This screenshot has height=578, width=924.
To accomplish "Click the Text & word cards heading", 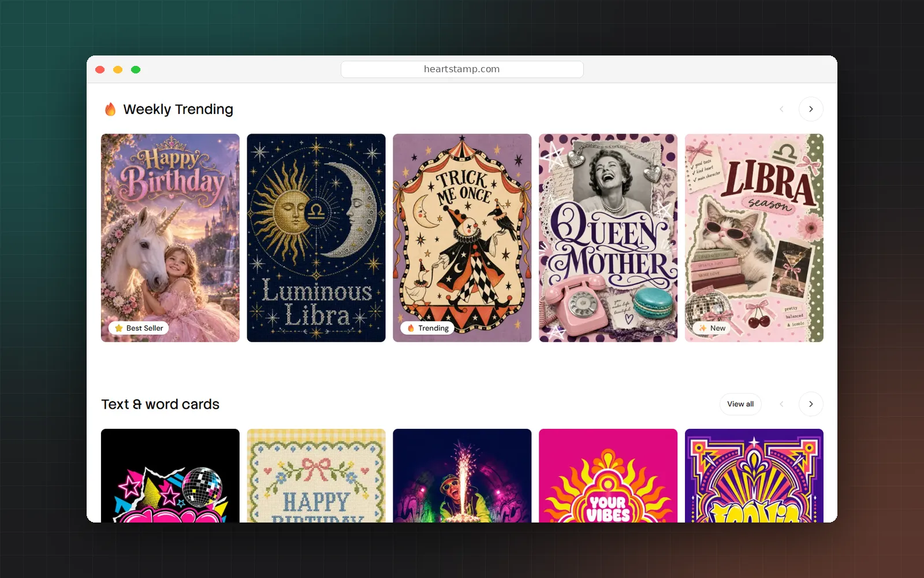I will [x=160, y=404].
